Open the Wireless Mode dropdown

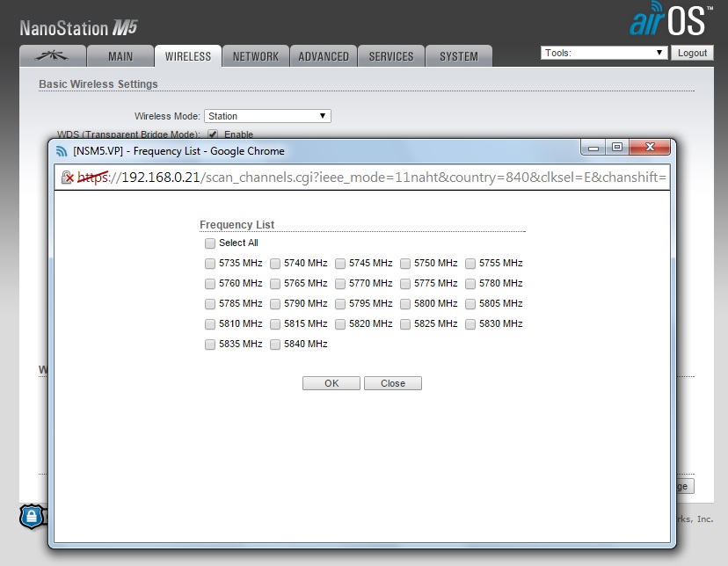(267, 116)
